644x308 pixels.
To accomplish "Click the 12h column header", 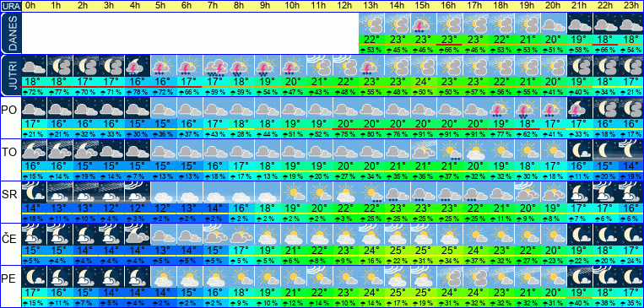I will pyautogui.click(x=345, y=6).
